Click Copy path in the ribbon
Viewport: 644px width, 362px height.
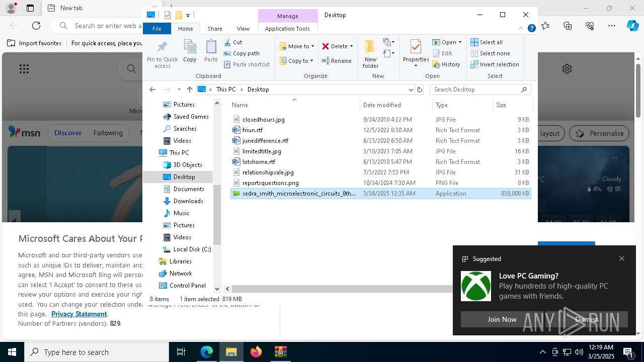pos(242,53)
